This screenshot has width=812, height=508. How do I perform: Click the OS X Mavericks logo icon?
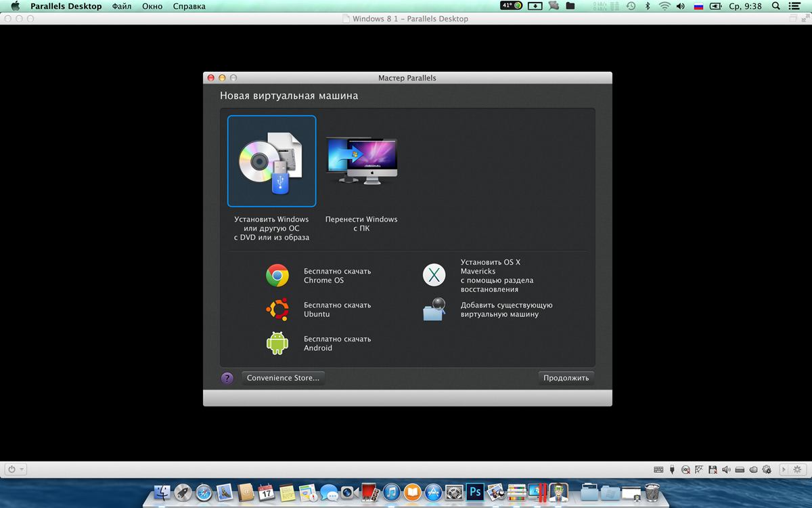pyautogui.click(x=434, y=276)
